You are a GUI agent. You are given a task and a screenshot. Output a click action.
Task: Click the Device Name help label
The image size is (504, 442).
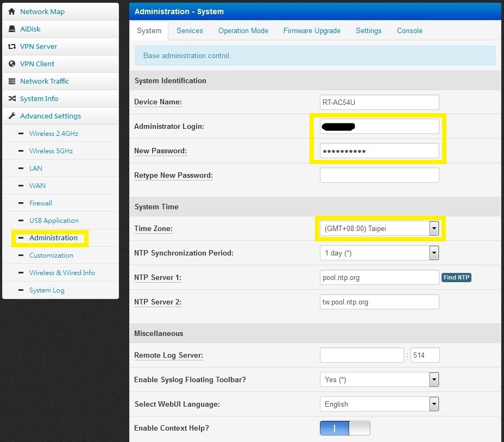click(x=158, y=102)
